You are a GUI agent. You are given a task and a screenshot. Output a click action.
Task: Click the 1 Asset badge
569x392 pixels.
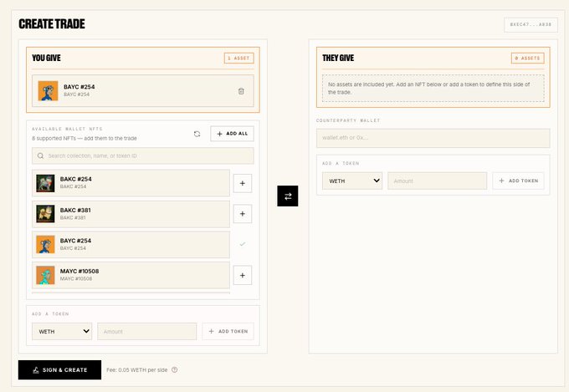pyautogui.click(x=239, y=58)
